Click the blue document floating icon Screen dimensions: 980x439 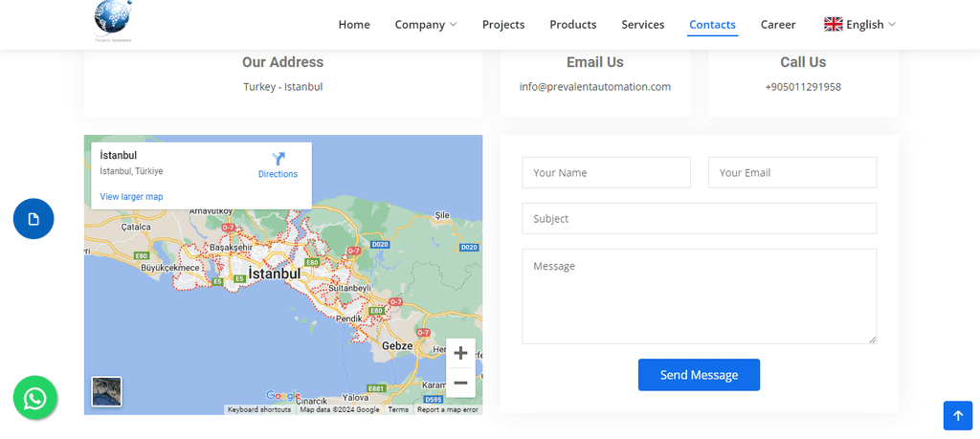(x=33, y=219)
